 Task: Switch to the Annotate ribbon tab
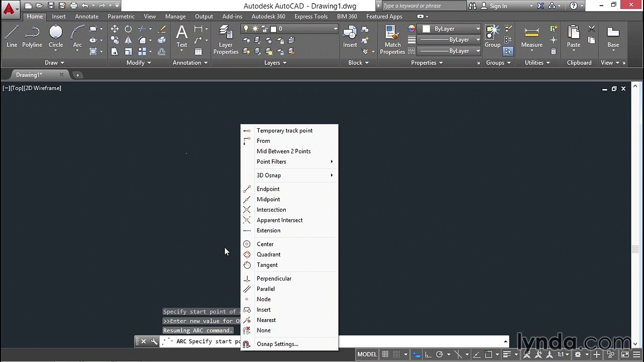87,17
